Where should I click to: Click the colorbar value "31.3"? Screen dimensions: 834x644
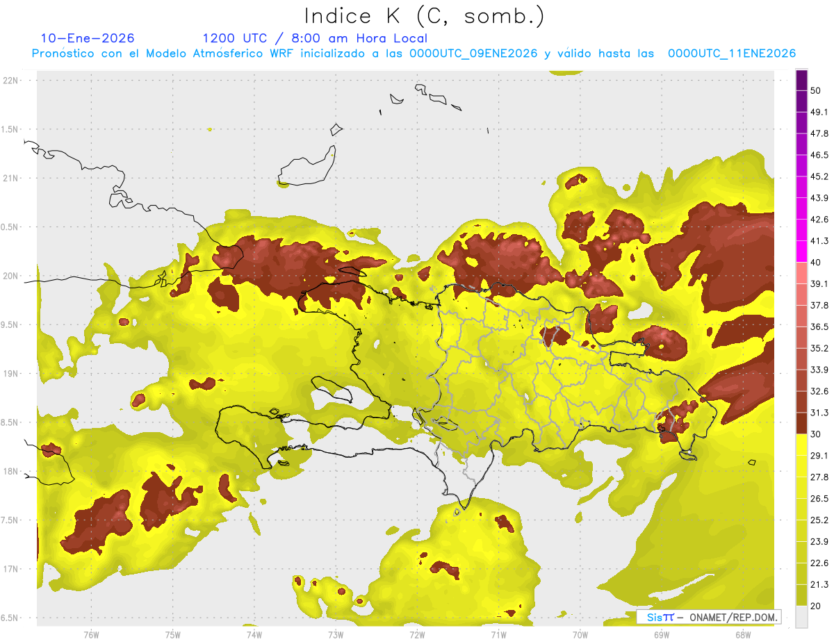click(819, 413)
